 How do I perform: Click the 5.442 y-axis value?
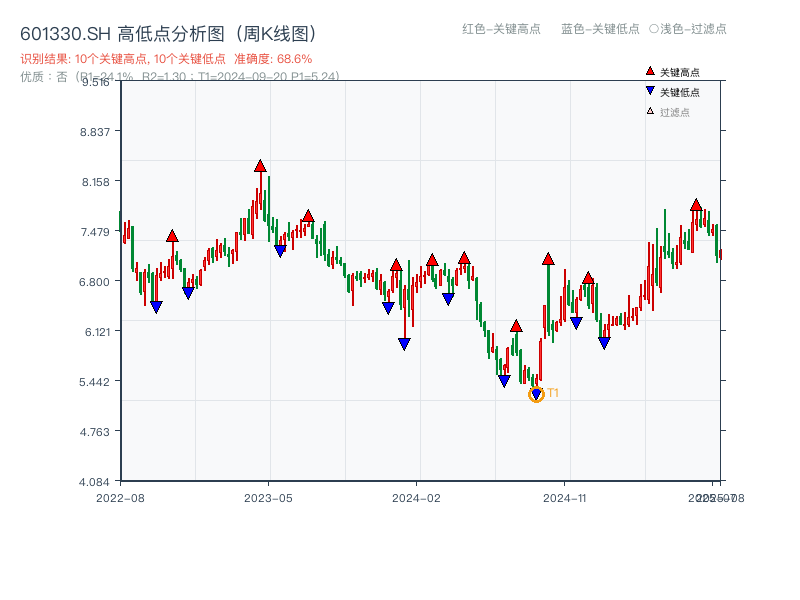click(94, 382)
